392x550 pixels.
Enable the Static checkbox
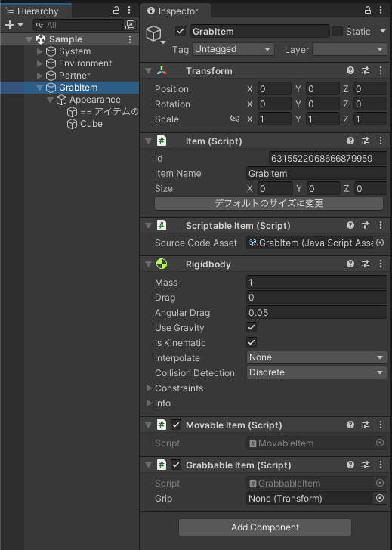click(x=338, y=31)
